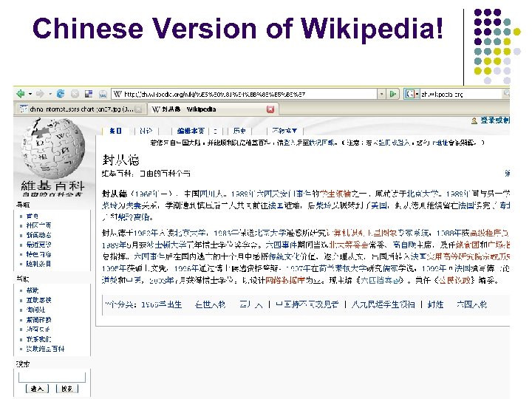Click the magnifier icon in browser search box

[506, 93]
